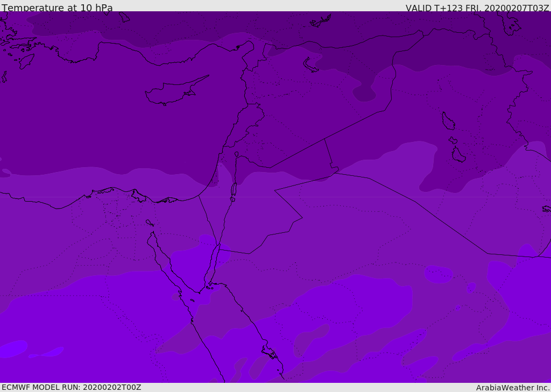The width and height of the screenshot is (551, 392).
Task: Click the 'Temperature at 10 hPa' title
Action: tap(57, 8)
